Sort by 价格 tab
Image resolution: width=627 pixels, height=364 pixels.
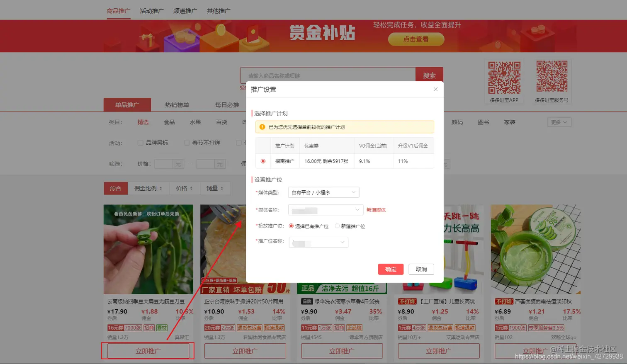click(x=185, y=188)
